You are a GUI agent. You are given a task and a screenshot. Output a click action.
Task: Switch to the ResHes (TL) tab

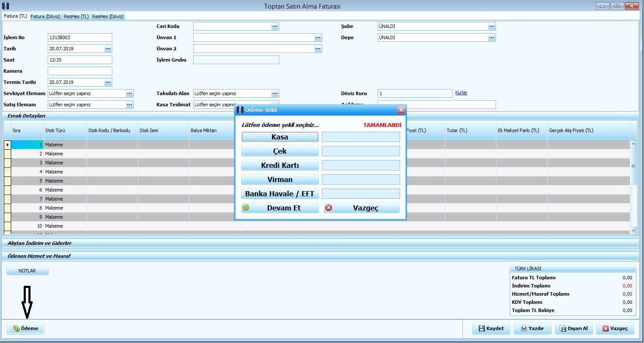tap(76, 16)
